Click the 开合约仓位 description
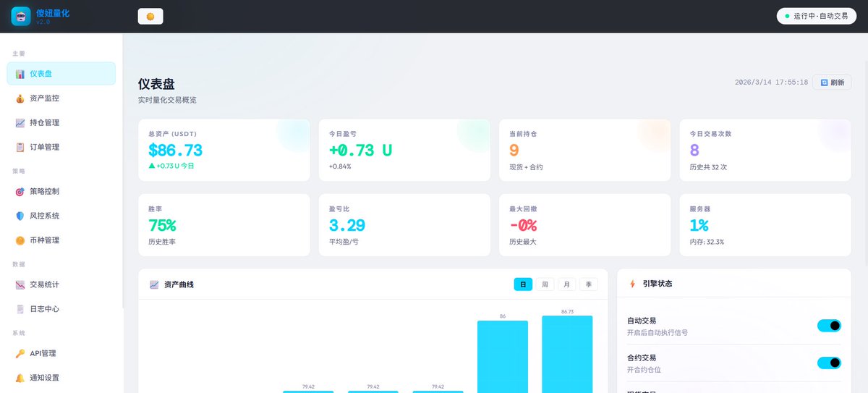Screen dimensions: 868x393 [644, 370]
